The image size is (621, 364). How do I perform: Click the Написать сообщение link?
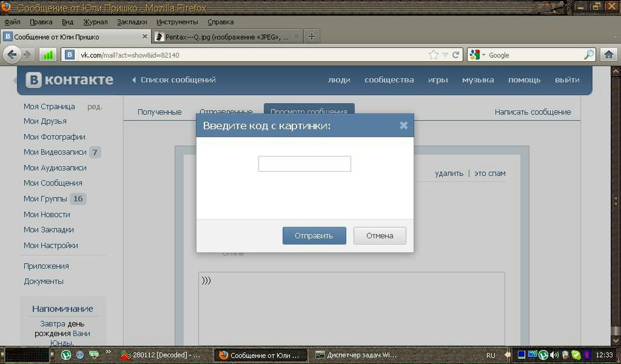click(532, 112)
